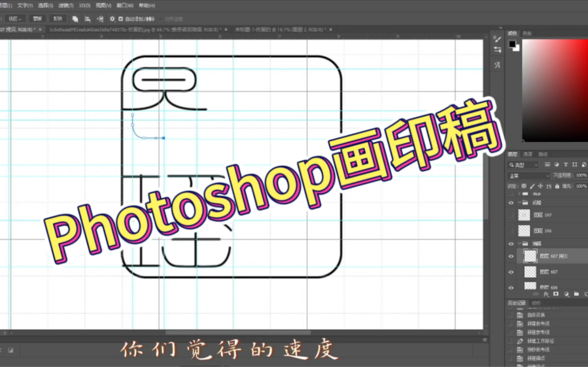
Task: Filter layers by shape layer icon
Action: [x=575, y=165]
